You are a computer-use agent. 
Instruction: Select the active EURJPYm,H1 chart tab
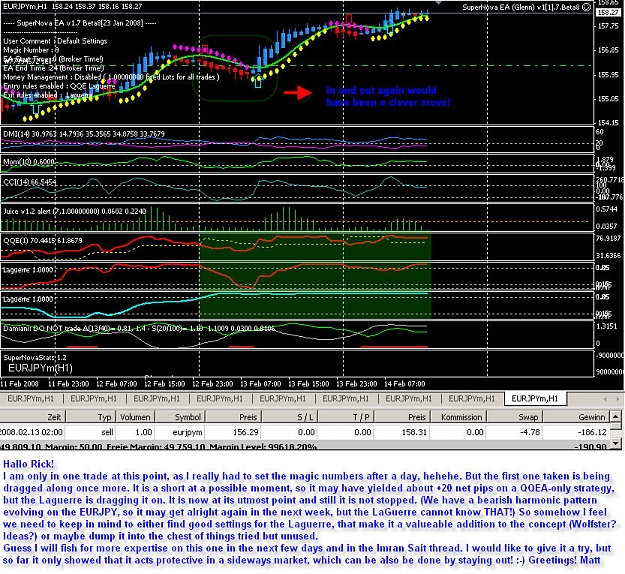pos(535,398)
